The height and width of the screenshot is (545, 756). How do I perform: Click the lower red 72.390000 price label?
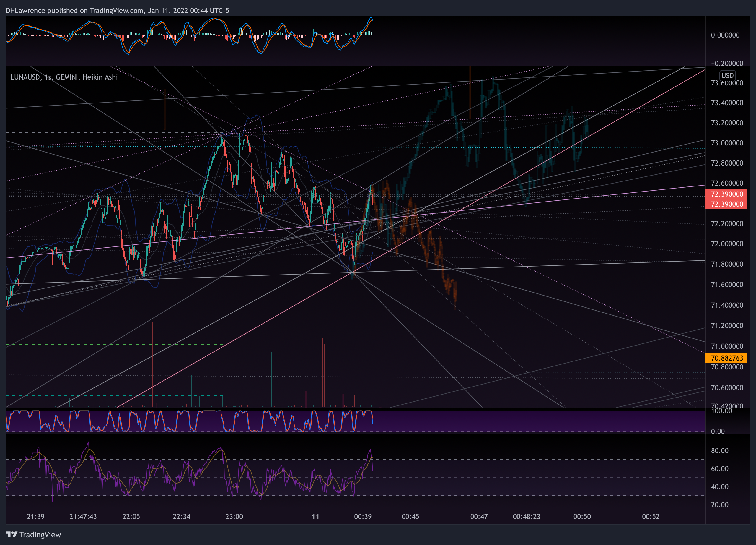point(726,204)
